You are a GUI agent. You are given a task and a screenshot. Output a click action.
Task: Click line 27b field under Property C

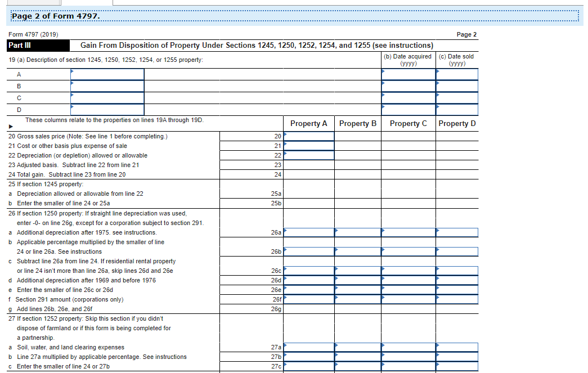(409, 357)
